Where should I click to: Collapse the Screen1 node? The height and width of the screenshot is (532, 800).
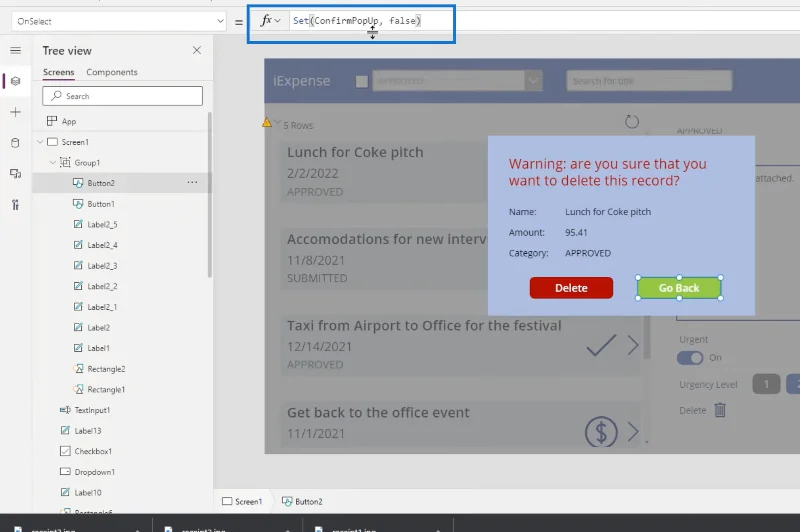[40, 142]
